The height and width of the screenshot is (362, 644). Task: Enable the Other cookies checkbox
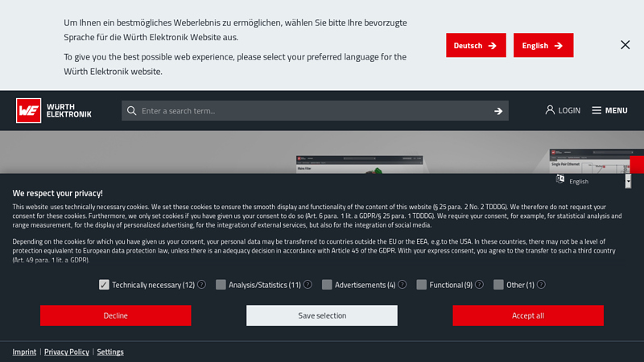click(x=498, y=285)
